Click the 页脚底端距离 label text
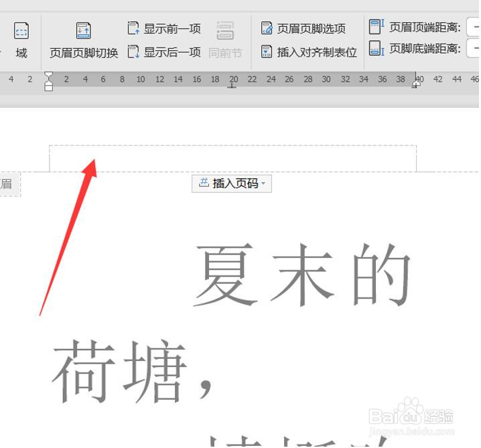Viewport: 481px width, 448px height. point(425,48)
